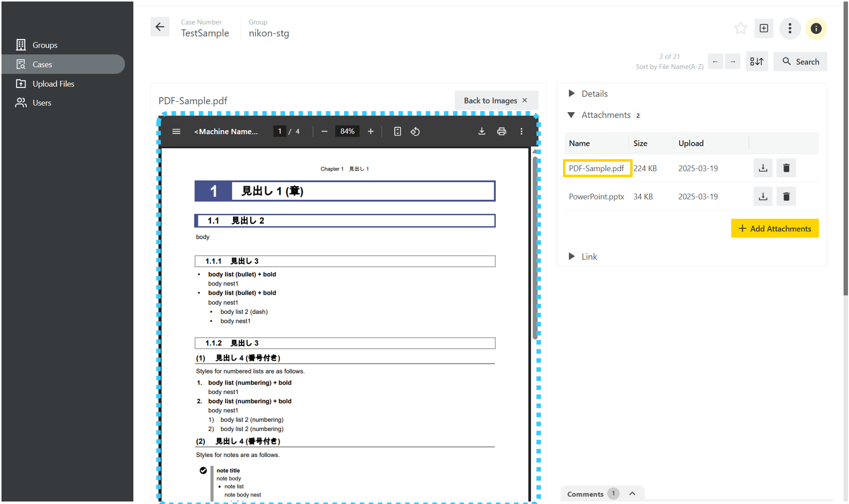The width and height of the screenshot is (849, 504).
Task: Rotate the PDF counterclockwise
Action: pyautogui.click(x=415, y=131)
